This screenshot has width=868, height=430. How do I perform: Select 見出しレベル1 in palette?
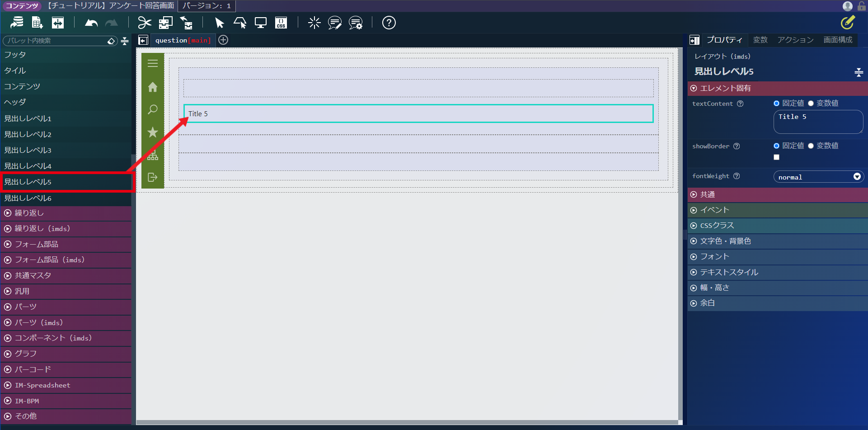pos(66,118)
